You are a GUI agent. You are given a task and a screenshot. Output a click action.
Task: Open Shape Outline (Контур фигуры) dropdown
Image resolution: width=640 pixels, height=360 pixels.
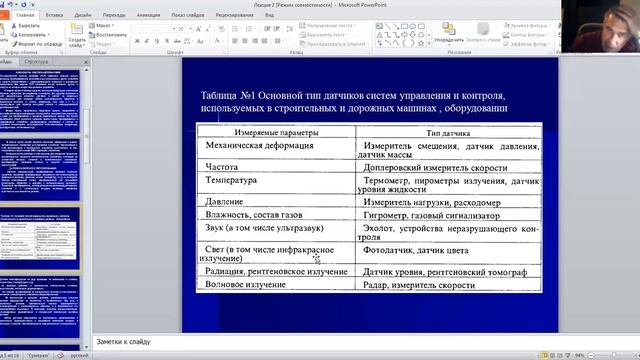pos(526,35)
